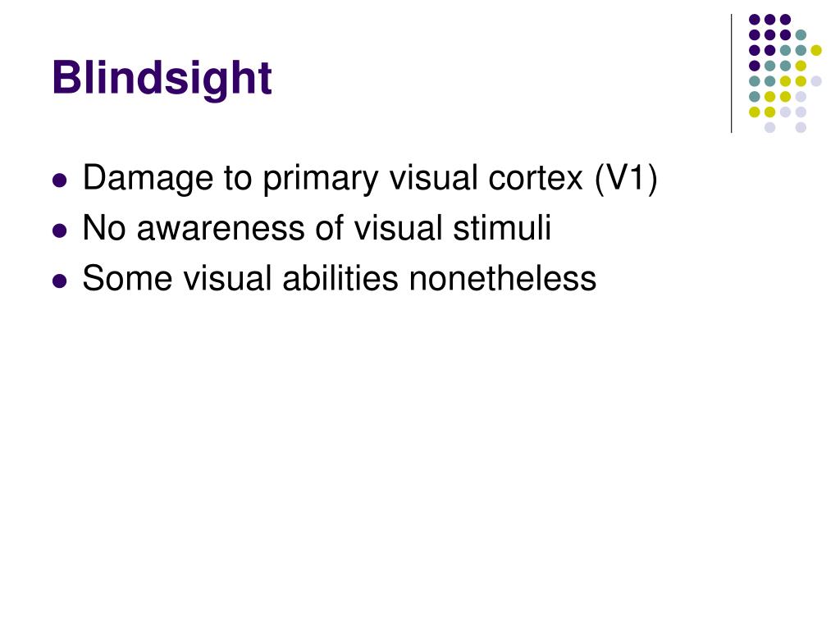Click the lavender dot ending the fifth dot row
The image size is (840, 630).
point(816,81)
